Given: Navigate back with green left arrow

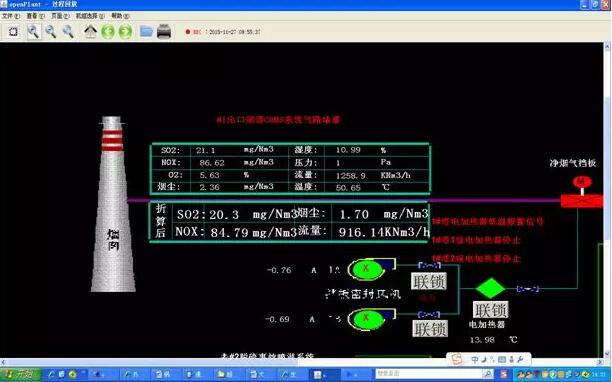Looking at the screenshot, I should tap(108, 32).
